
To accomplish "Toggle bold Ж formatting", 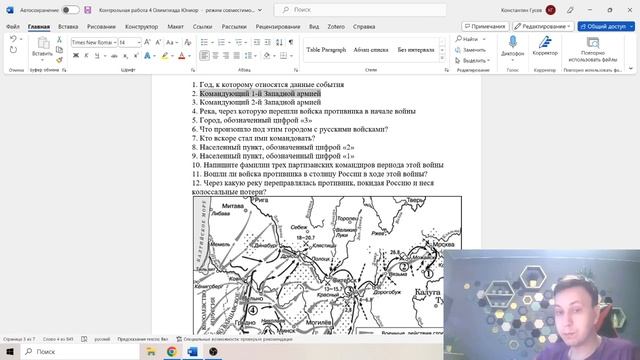I will [76, 56].
